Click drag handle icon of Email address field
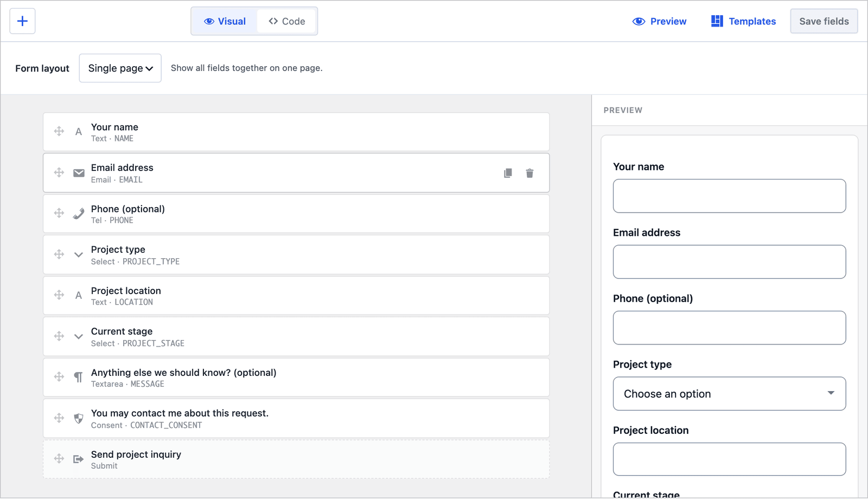This screenshot has width=868, height=499. coord(59,172)
